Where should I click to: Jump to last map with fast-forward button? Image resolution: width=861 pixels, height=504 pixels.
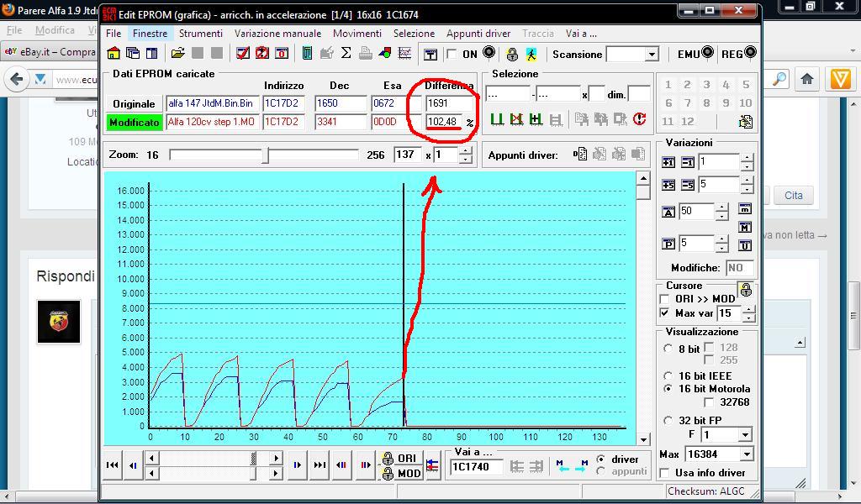pyautogui.click(x=320, y=465)
